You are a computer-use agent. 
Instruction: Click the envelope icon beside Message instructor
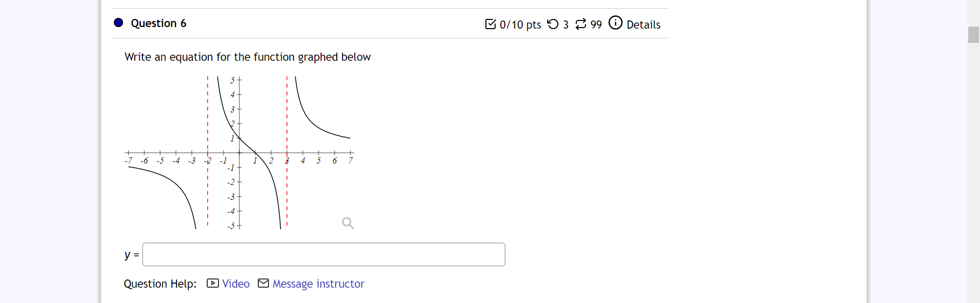pyautogui.click(x=263, y=284)
